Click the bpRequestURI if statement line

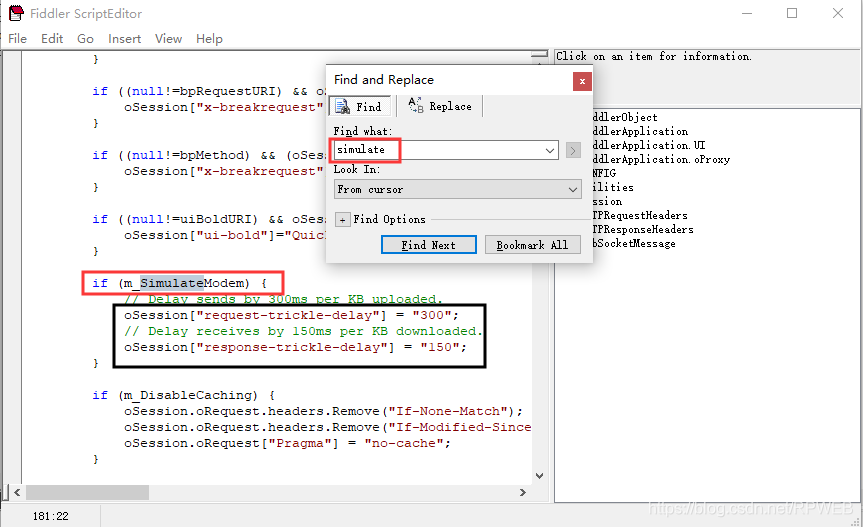click(x=209, y=91)
